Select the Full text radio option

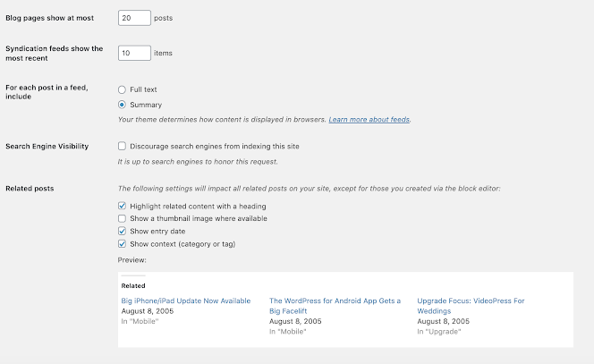122,89
